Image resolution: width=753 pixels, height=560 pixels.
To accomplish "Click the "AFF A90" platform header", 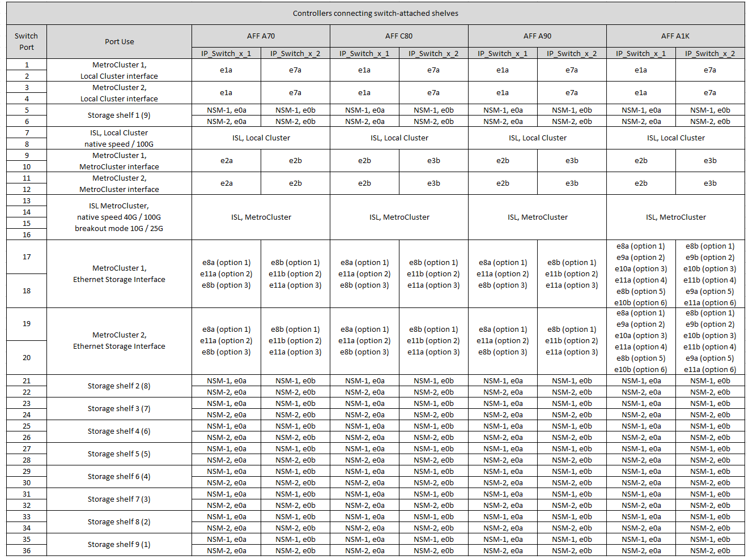I will click(537, 36).
